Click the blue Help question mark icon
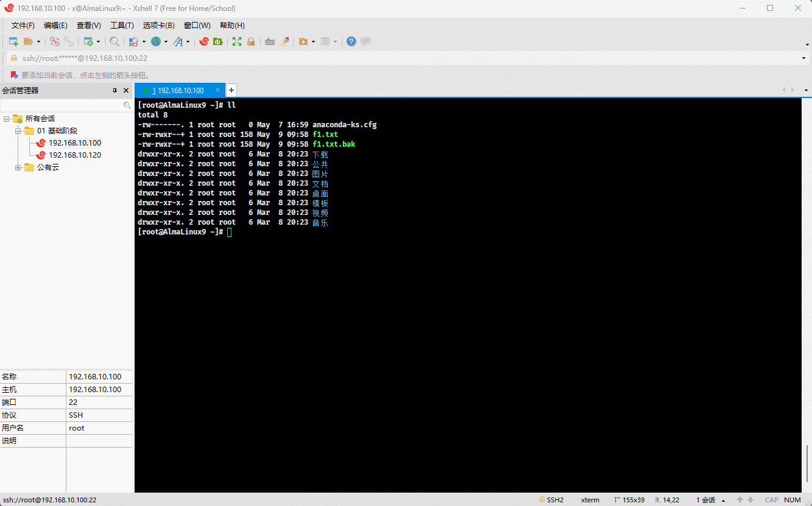 tap(351, 41)
